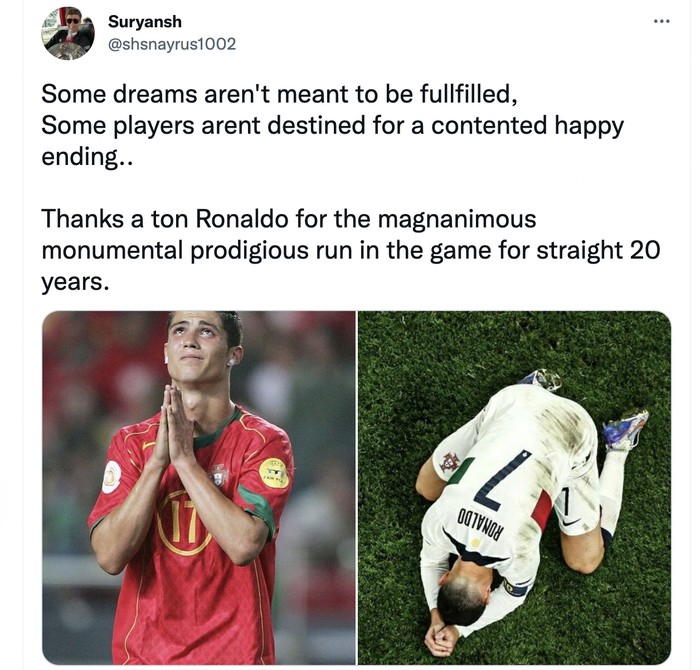
Task: Select the "Some dreams aren't meant" text line
Action: [279, 94]
